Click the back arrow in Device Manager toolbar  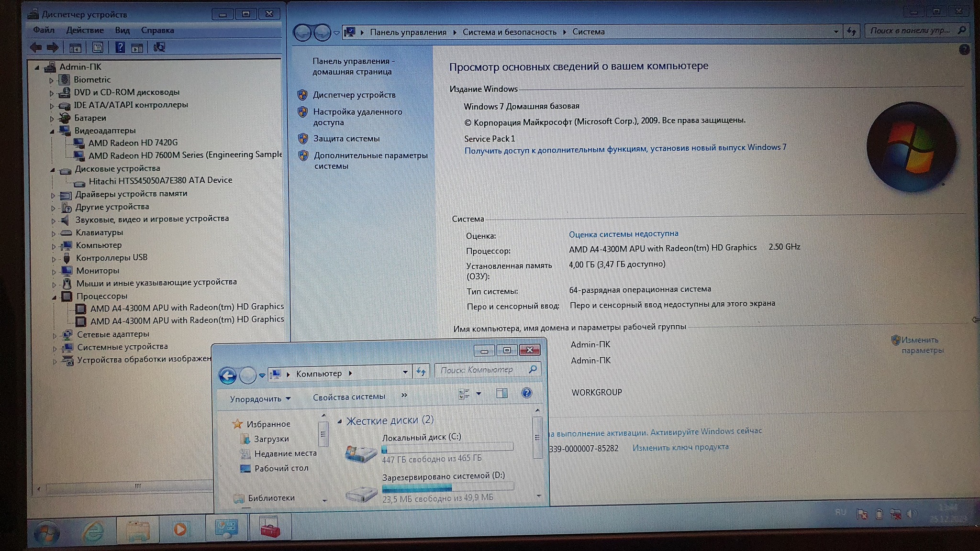point(36,47)
